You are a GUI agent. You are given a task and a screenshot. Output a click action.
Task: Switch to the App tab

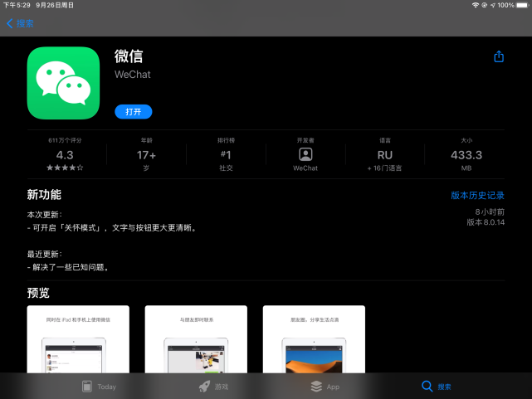click(x=325, y=387)
